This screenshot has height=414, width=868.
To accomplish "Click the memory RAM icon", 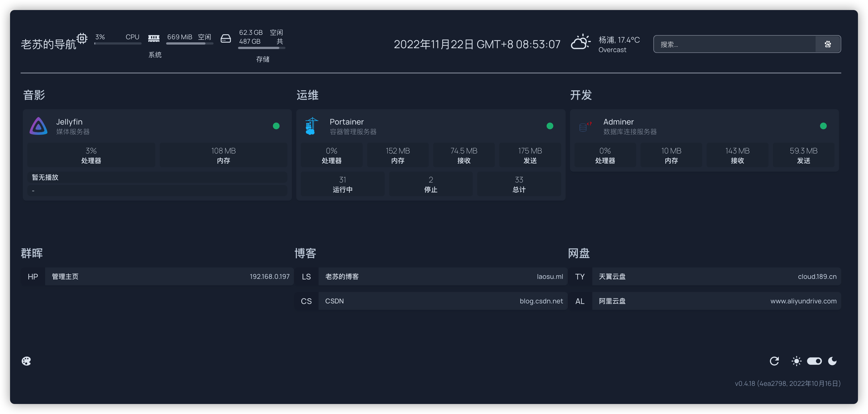I will pos(154,38).
